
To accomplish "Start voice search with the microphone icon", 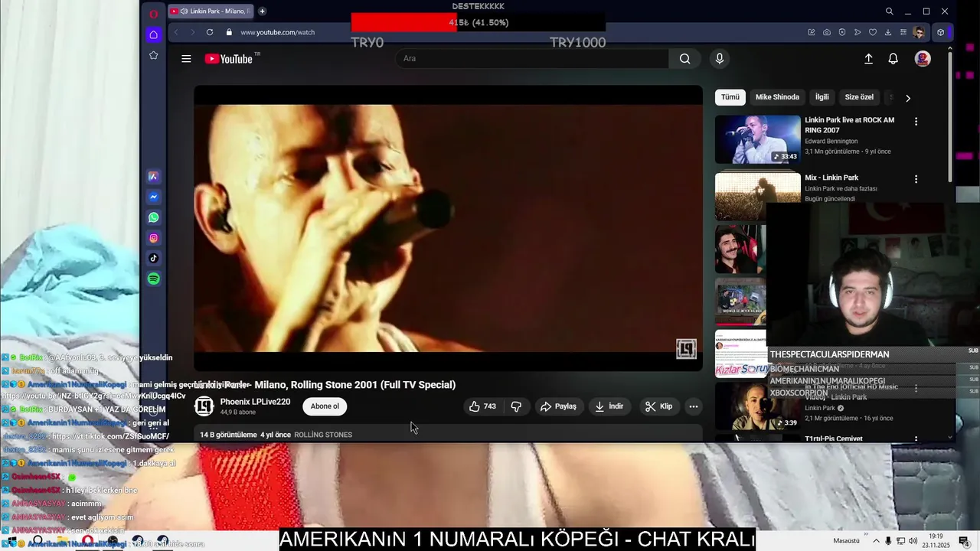I will click(x=719, y=59).
